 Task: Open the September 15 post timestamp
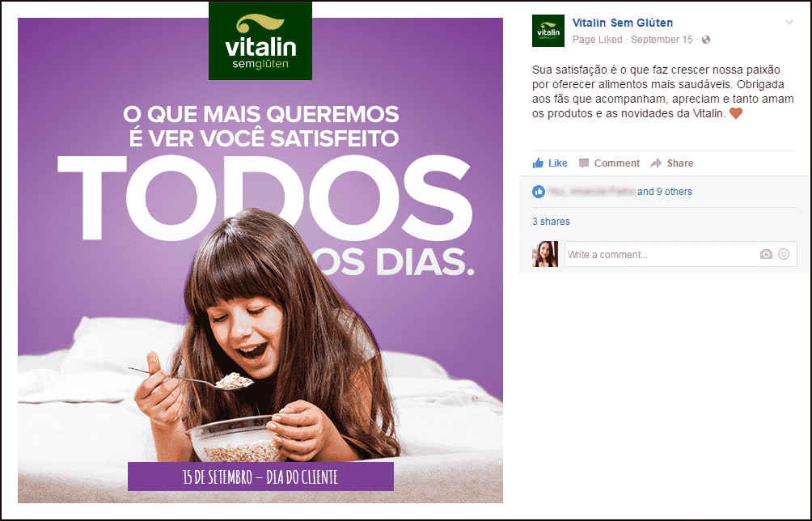point(662,40)
